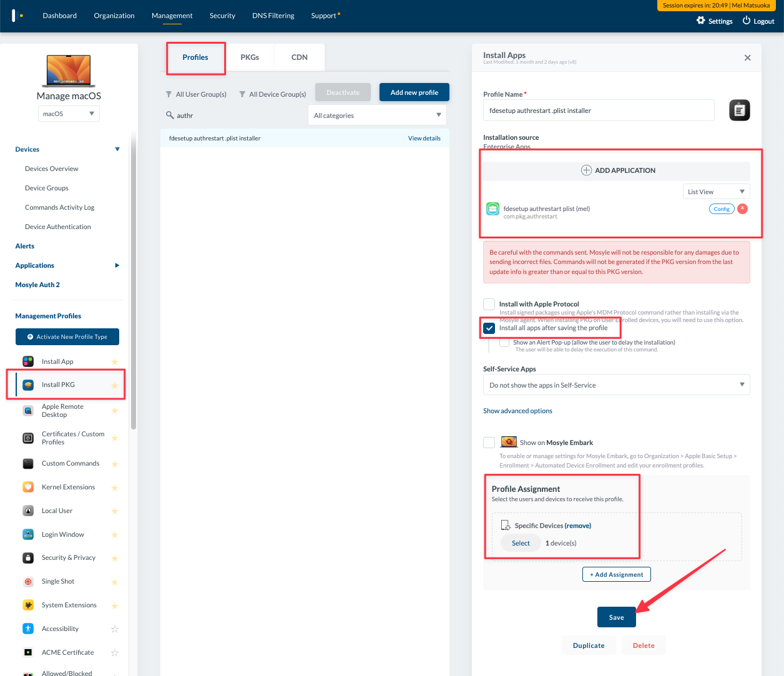The height and width of the screenshot is (676, 784).
Task: Open the Security menu
Action: (222, 16)
